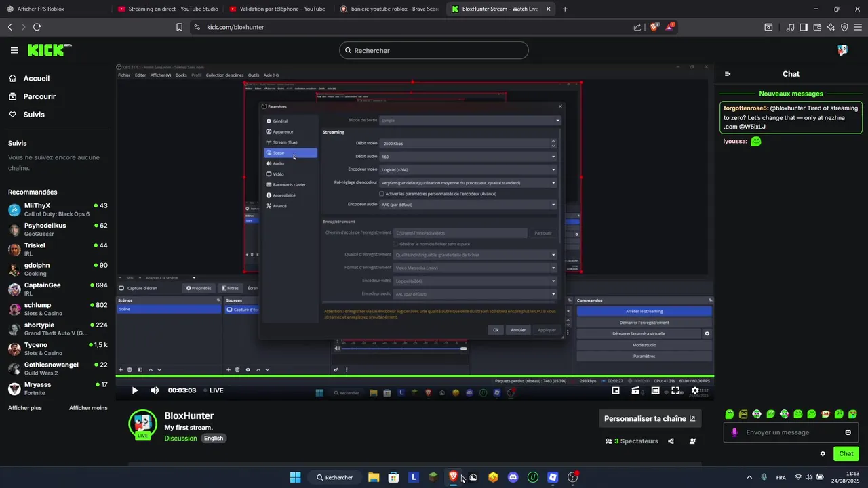Share this page from address bar
The image size is (868, 488).
coord(637,27)
